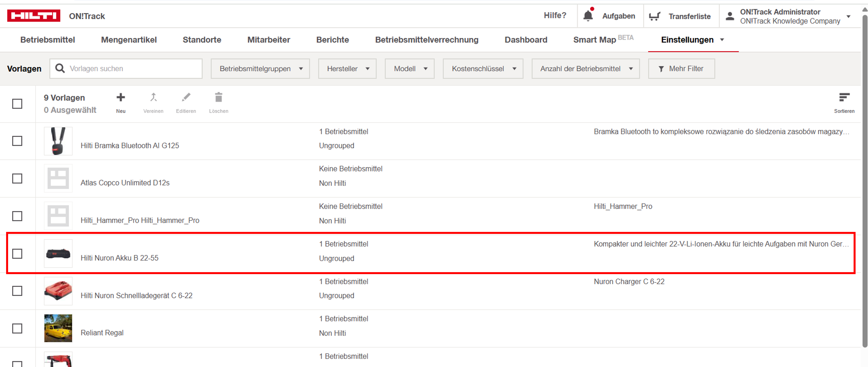Screen dimensions: 868x367
Task: Open the Dashboard tab
Action: tap(526, 40)
